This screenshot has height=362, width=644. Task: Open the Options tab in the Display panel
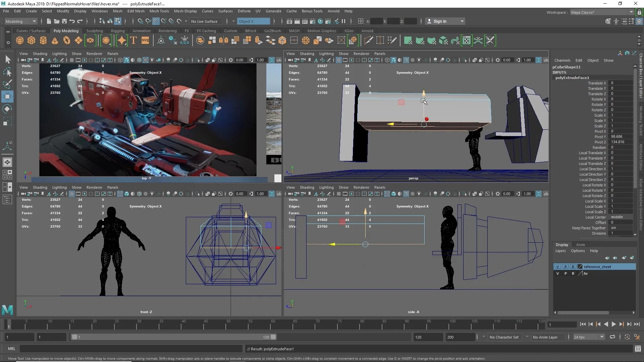pyautogui.click(x=578, y=251)
